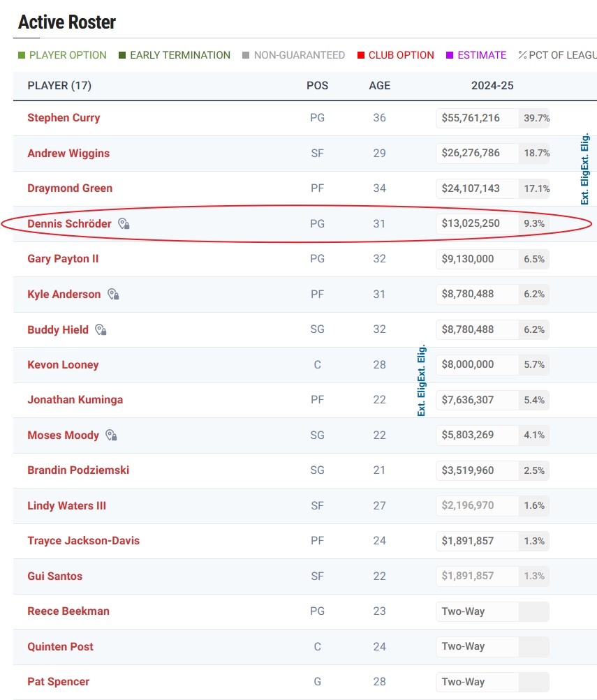Open Andrew Wiggins player link
This screenshot has height=700, width=597.
68,154
